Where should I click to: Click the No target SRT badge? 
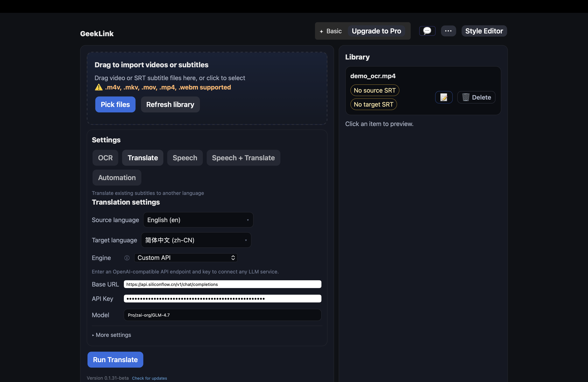[x=373, y=104]
